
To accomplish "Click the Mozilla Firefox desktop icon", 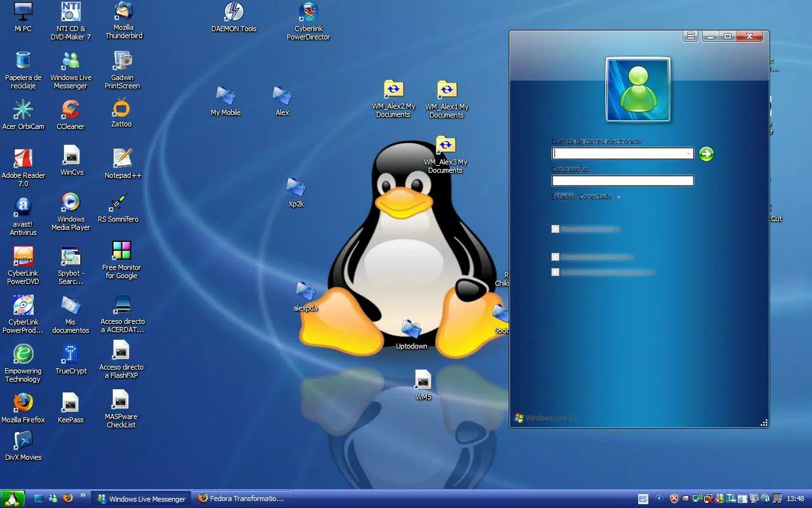I will click(x=23, y=408).
